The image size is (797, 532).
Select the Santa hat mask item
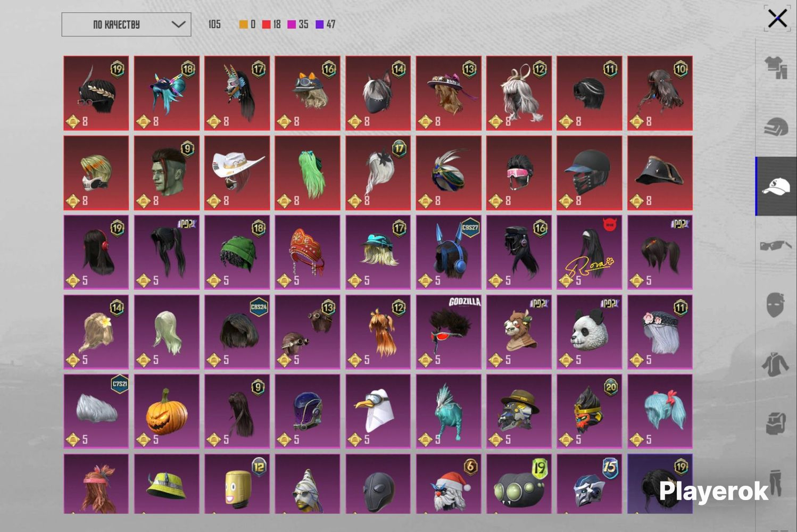pyautogui.click(x=449, y=484)
